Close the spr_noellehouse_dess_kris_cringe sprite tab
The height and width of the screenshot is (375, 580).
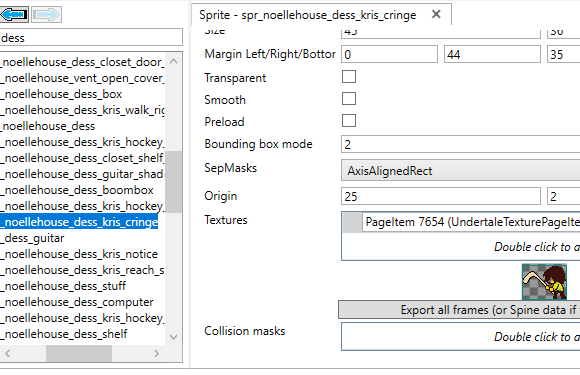(436, 14)
